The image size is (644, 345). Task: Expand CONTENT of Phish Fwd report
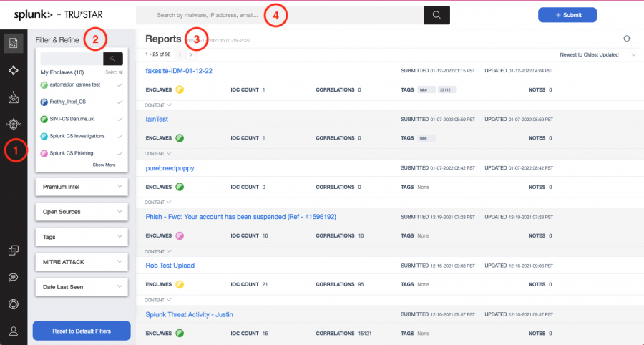pyautogui.click(x=157, y=251)
